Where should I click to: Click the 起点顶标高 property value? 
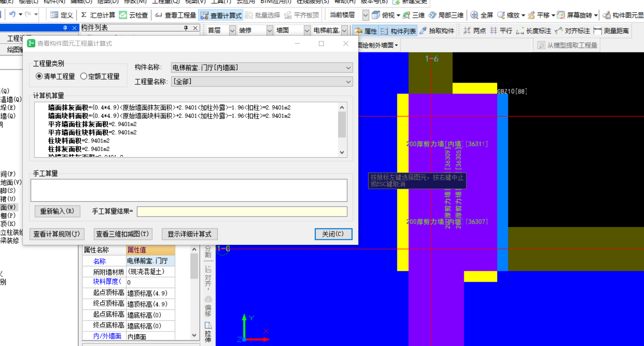click(151, 293)
